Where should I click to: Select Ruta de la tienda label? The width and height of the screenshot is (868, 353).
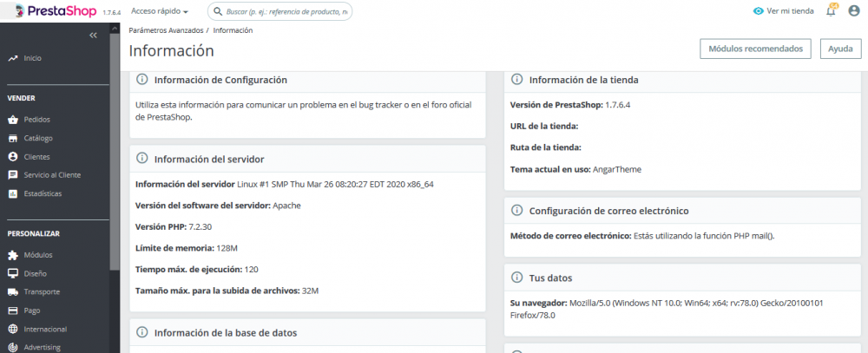pos(546,147)
